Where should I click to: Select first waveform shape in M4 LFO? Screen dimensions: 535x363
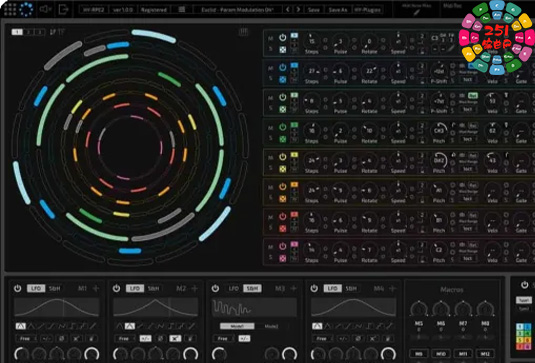click(x=317, y=326)
